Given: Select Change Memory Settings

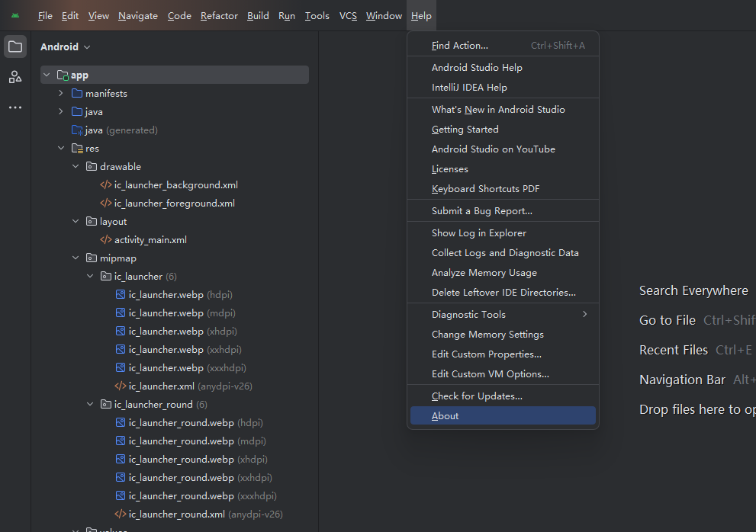Looking at the screenshot, I should 503,335.
